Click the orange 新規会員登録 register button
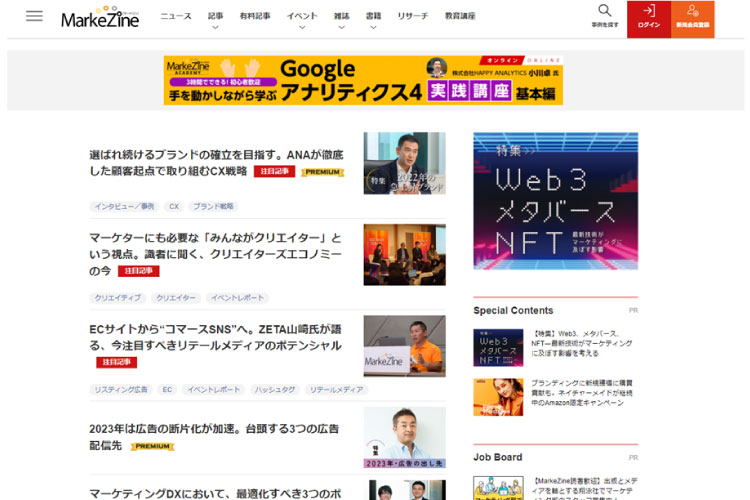Image resolution: width=750 pixels, height=500 pixels. coord(693,19)
